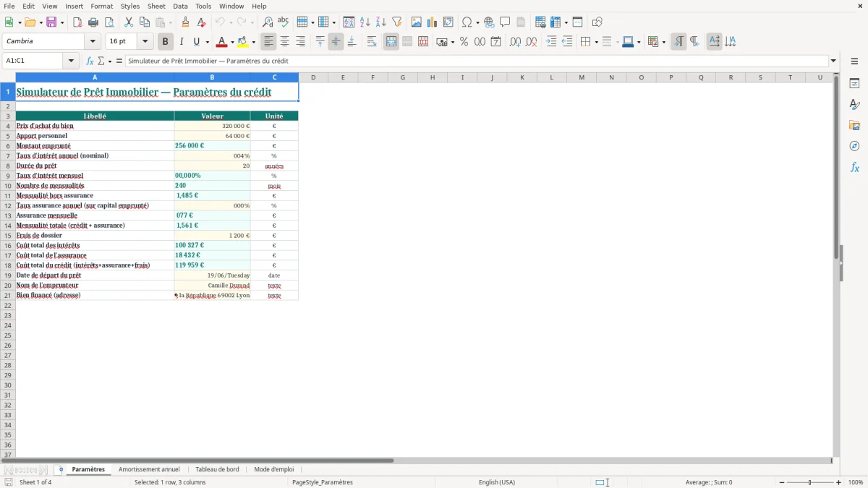Viewport: 868px width, 488px height.
Task: Click the Insert Comment icon
Action: coord(506,22)
